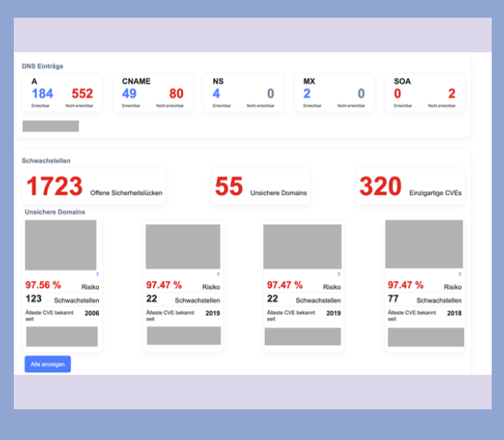Click the 97.56 % risk value
Viewport: 504px width, 440px height.
pyautogui.click(x=43, y=285)
